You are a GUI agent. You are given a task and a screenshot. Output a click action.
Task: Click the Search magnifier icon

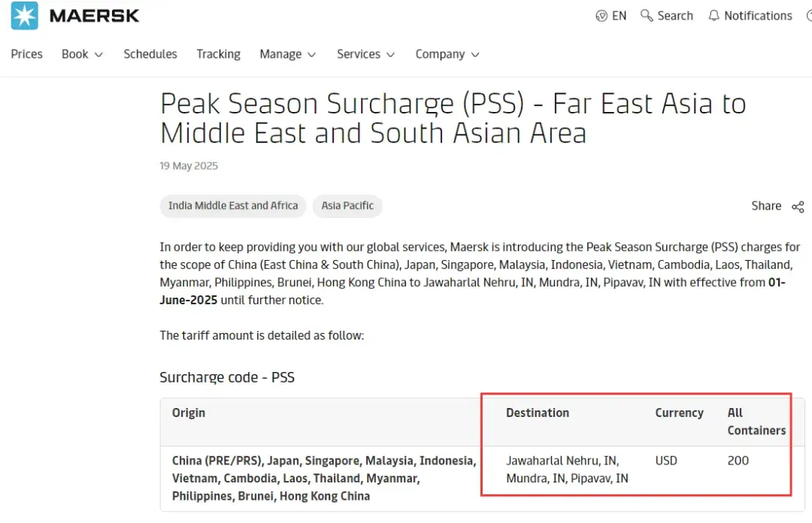[647, 16]
